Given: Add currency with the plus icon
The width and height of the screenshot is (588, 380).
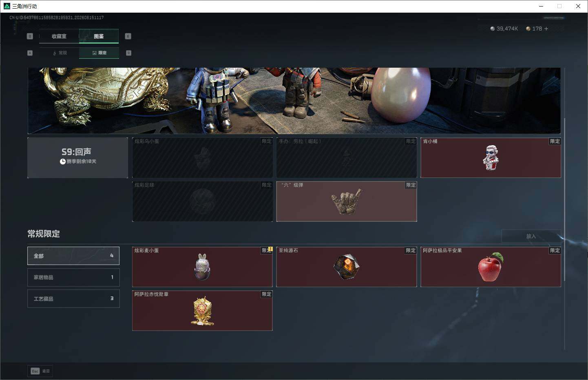Looking at the screenshot, I should (546, 29).
